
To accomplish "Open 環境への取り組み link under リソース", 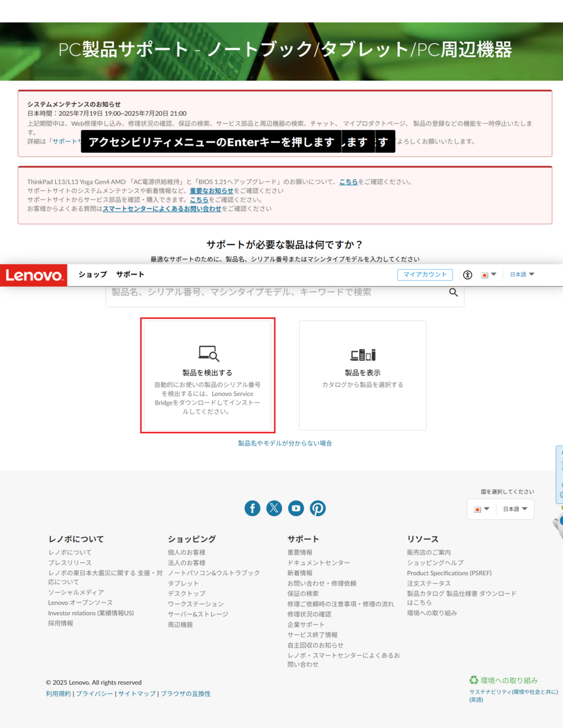I will click(x=432, y=613).
